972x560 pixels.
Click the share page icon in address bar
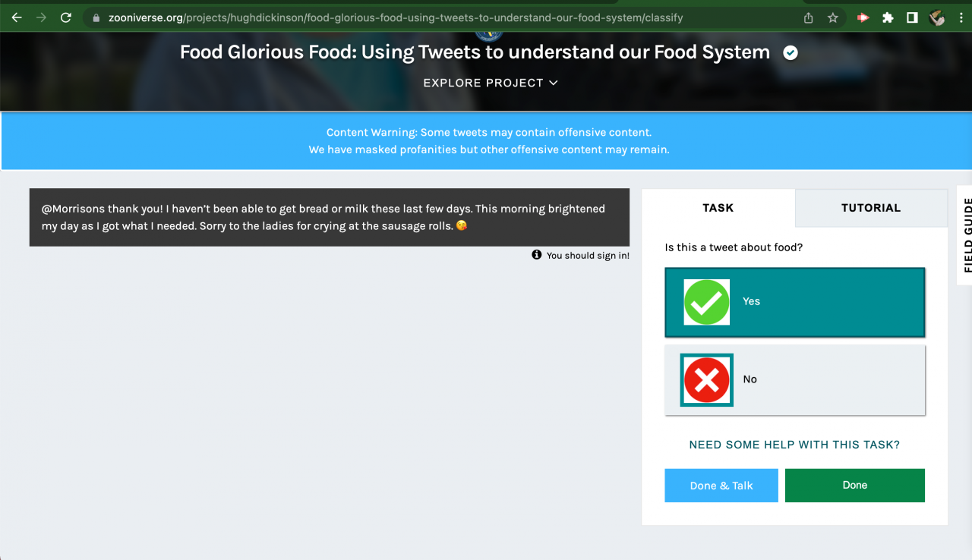point(809,17)
